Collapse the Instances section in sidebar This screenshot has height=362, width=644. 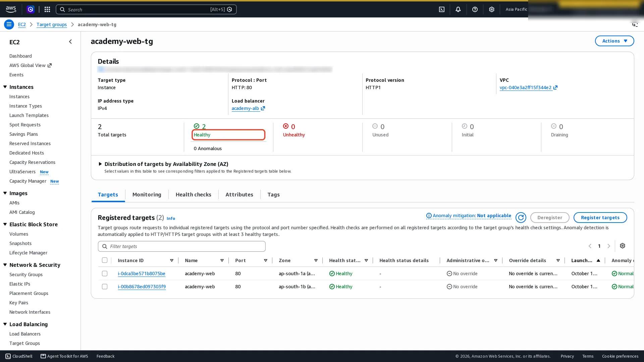pos(5,87)
